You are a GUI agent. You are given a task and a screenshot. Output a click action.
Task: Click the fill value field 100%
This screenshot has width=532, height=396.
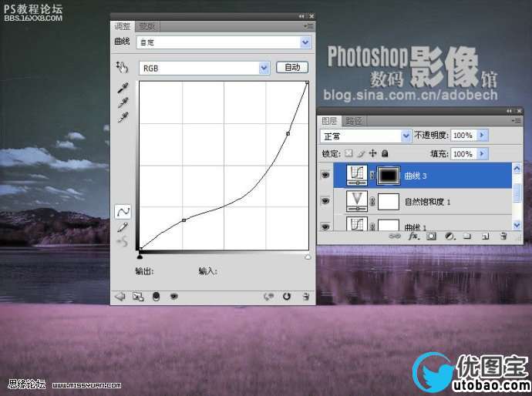pyautogui.click(x=463, y=154)
